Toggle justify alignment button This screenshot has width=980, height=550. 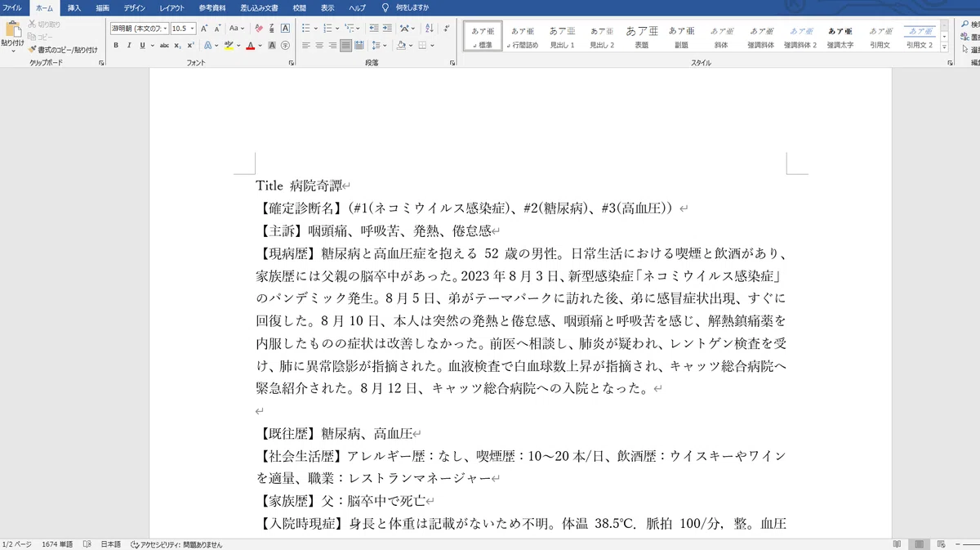pyautogui.click(x=346, y=46)
